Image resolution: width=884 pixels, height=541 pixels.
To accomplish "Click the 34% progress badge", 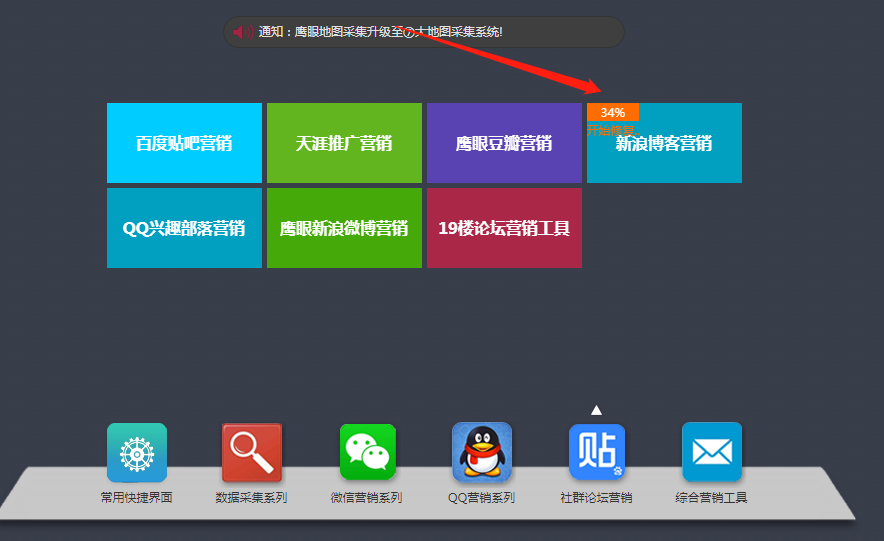I will [613, 112].
